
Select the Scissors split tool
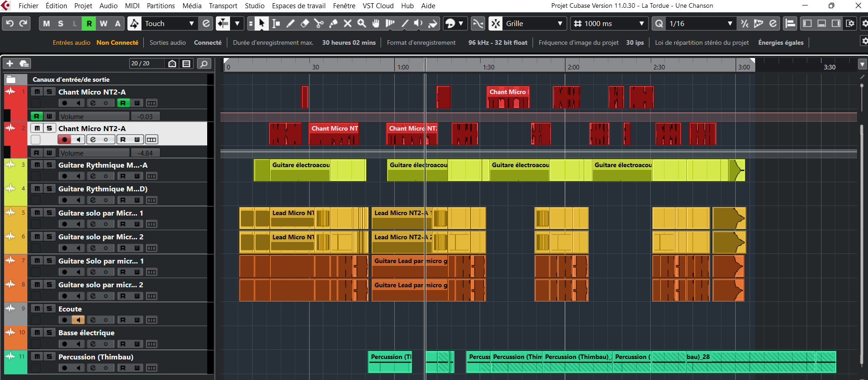(319, 23)
